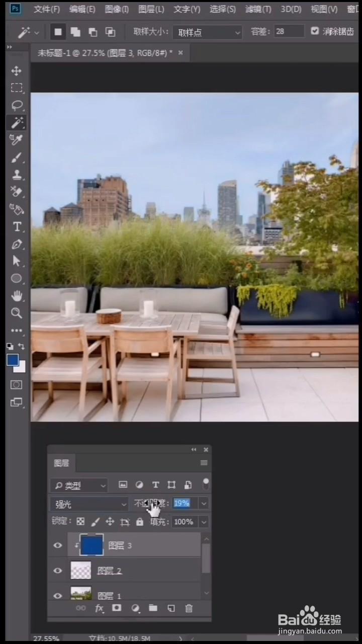Hide 图层 2 with its eye icon

click(58, 571)
